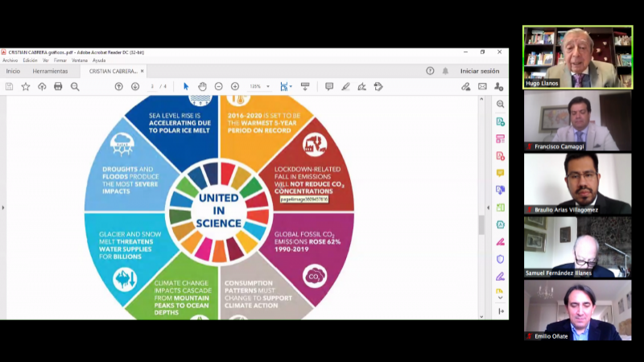Click the scrolling mode keyboard icon
This screenshot has height=362, width=644.
click(305, 87)
